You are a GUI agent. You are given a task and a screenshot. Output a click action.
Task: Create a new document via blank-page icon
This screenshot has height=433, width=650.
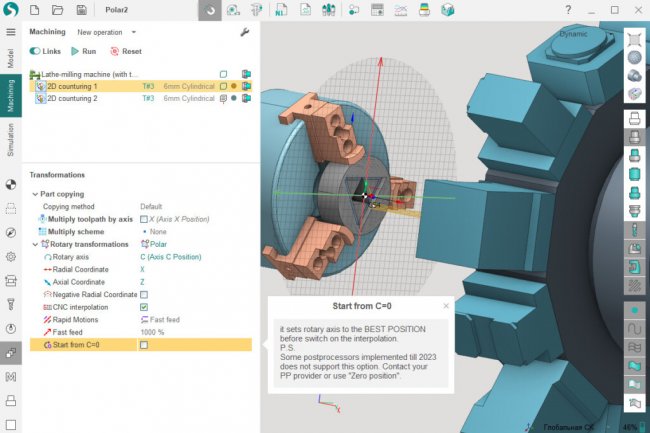tap(34, 11)
